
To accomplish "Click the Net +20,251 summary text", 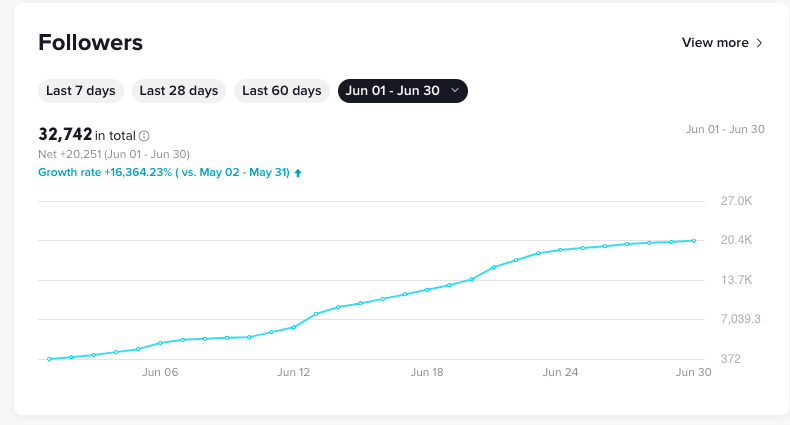I will [x=114, y=154].
